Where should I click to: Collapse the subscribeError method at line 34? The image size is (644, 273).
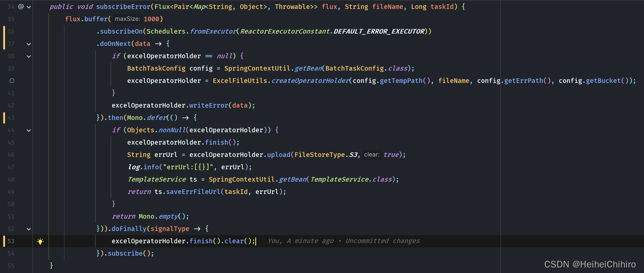[x=29, y=7]
